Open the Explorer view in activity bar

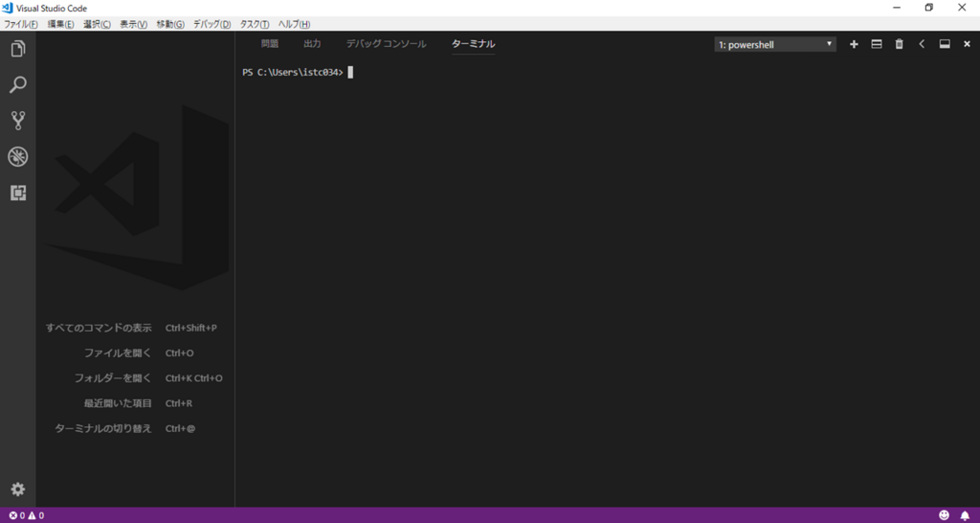[x=18, y=48]
